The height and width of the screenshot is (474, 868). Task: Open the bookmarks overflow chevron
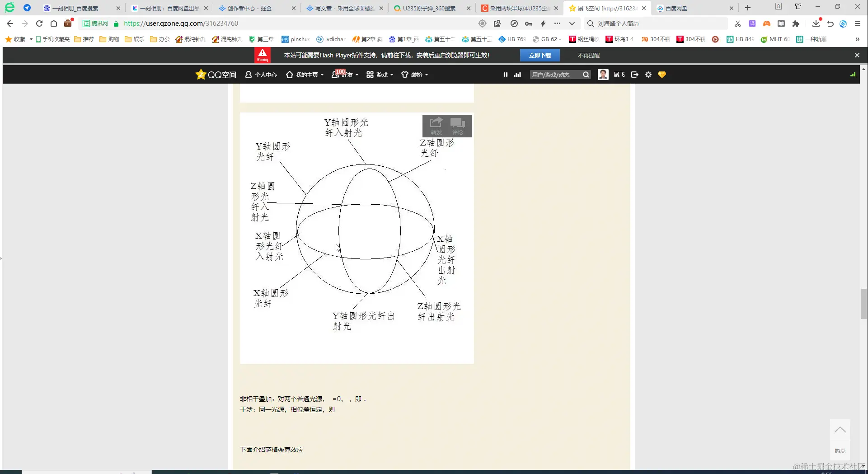(x=857, y=39)
